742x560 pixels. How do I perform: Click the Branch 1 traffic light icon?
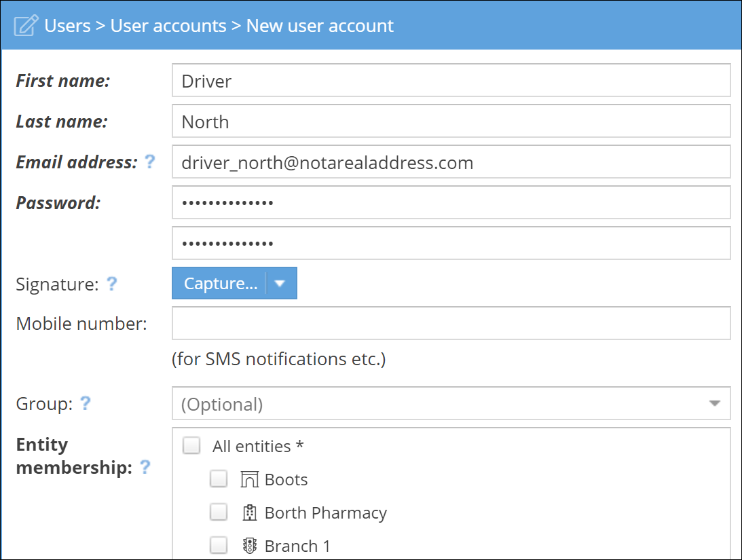pos(251,546)
